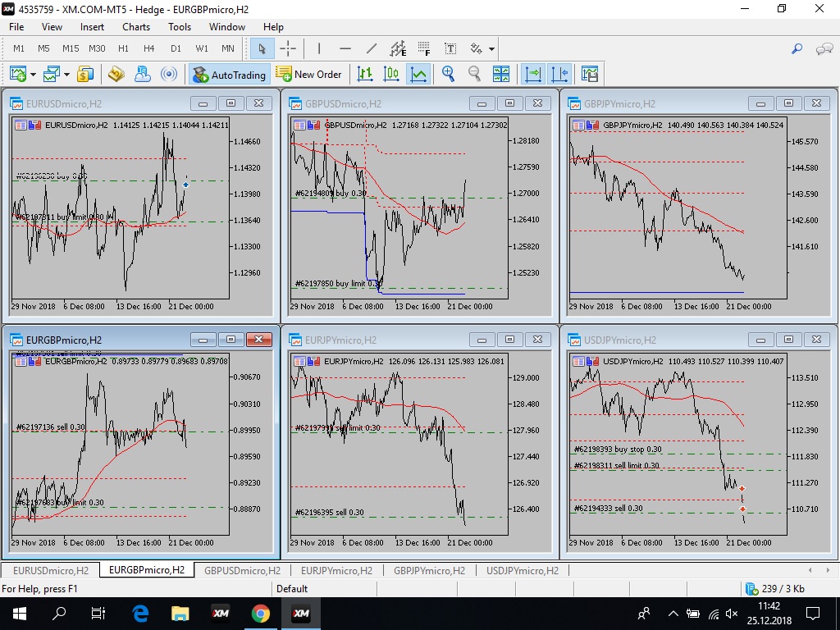
Task: Select the equidistant channel tool
Action: (398, 48)
